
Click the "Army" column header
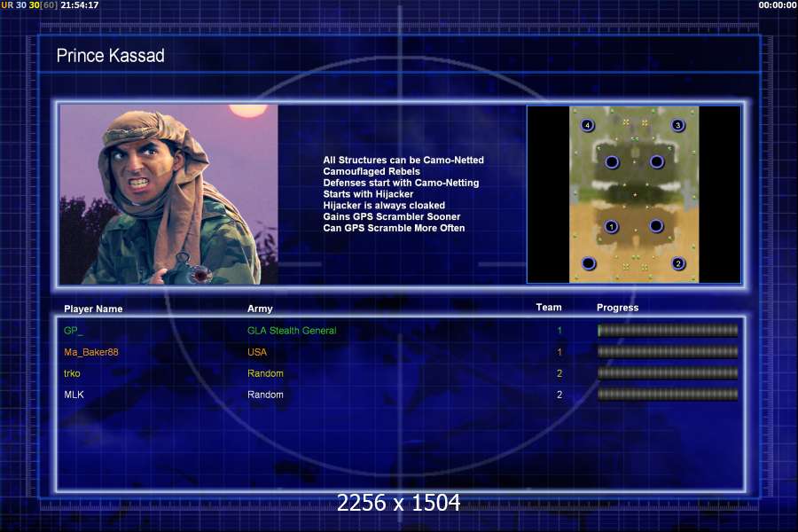tap(260, 309)
